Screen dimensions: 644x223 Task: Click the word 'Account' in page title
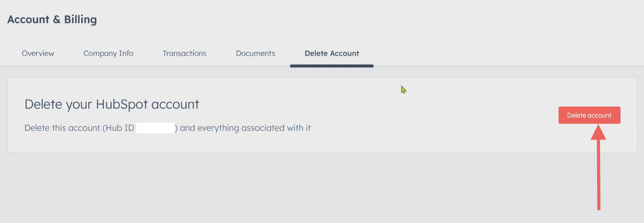[28, 20]
